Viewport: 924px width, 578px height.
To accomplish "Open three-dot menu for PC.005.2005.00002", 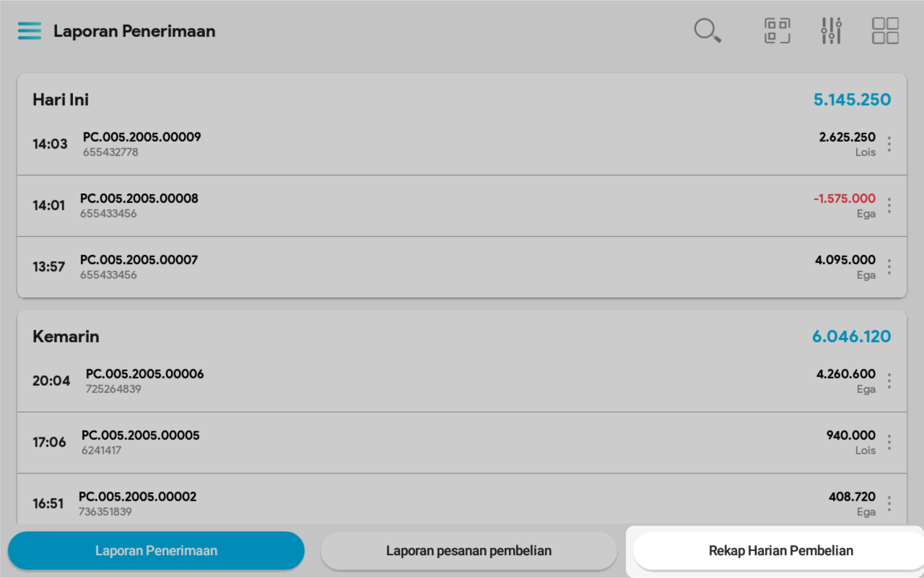I will pos(889,504).
